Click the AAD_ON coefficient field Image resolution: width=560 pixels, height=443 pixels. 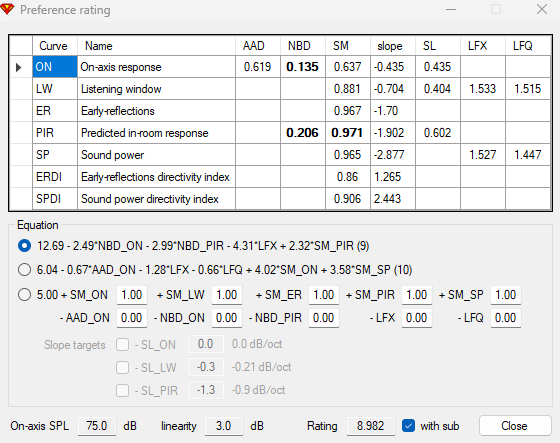[x=132, y=318]
